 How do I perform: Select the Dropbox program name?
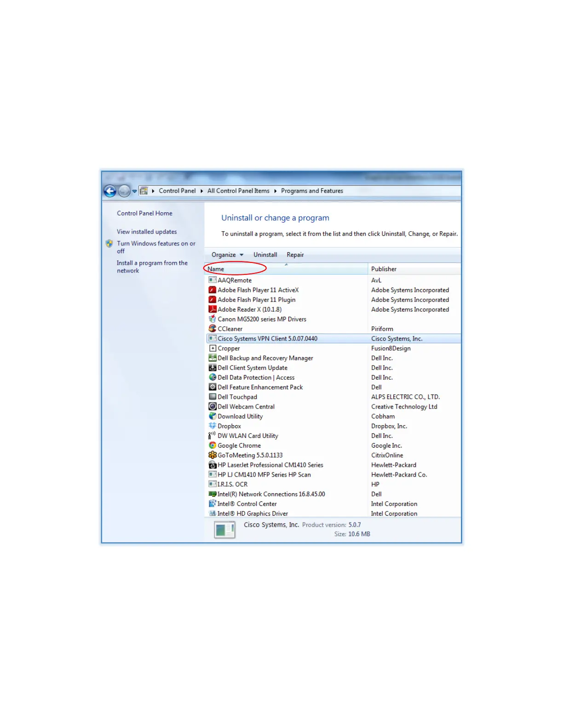point(229,426)
